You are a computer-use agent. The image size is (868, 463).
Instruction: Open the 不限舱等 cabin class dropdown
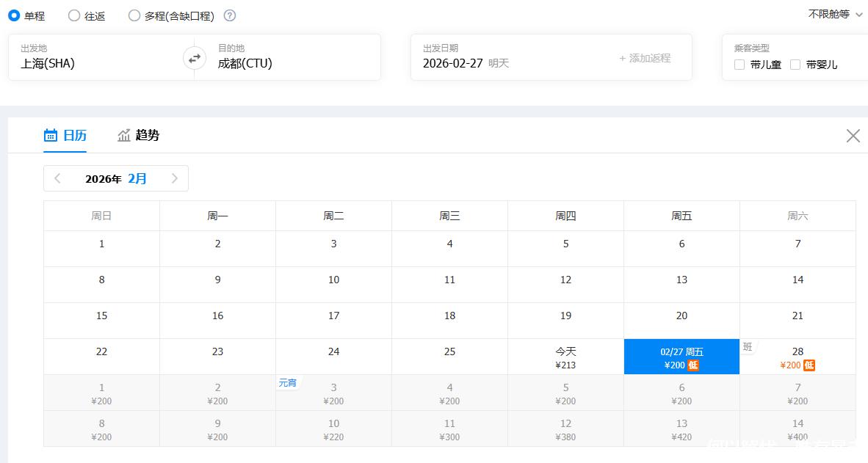click(835, 14)
